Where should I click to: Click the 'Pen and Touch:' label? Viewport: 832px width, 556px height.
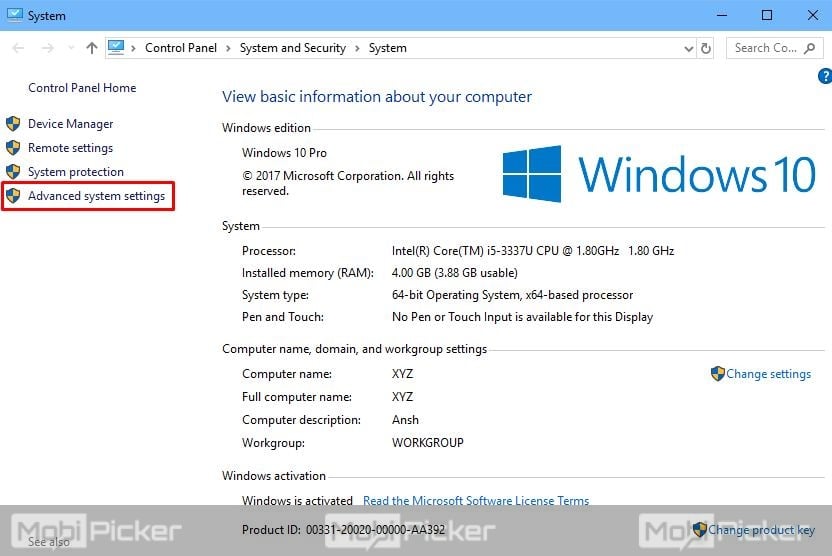click(283, 317)
